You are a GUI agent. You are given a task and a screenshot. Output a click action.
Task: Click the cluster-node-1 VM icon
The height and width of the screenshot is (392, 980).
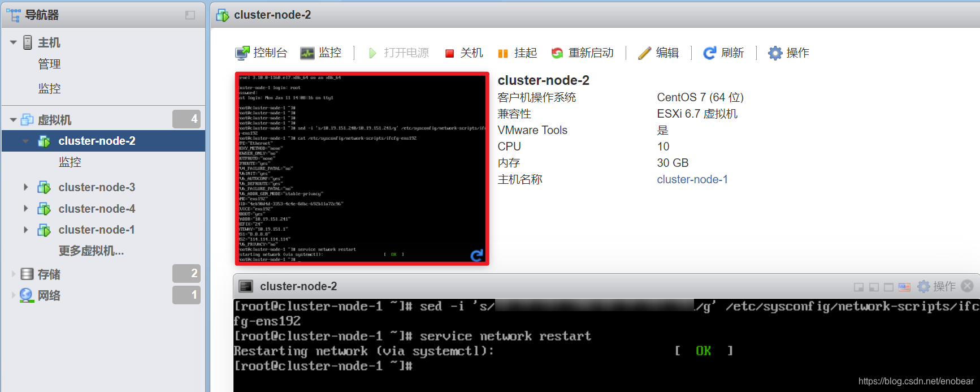coord(44,230)
